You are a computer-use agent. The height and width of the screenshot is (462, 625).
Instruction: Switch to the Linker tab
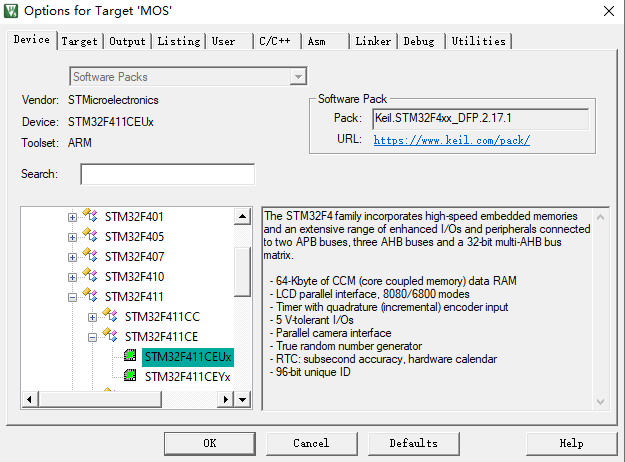[x=373, y=41]
